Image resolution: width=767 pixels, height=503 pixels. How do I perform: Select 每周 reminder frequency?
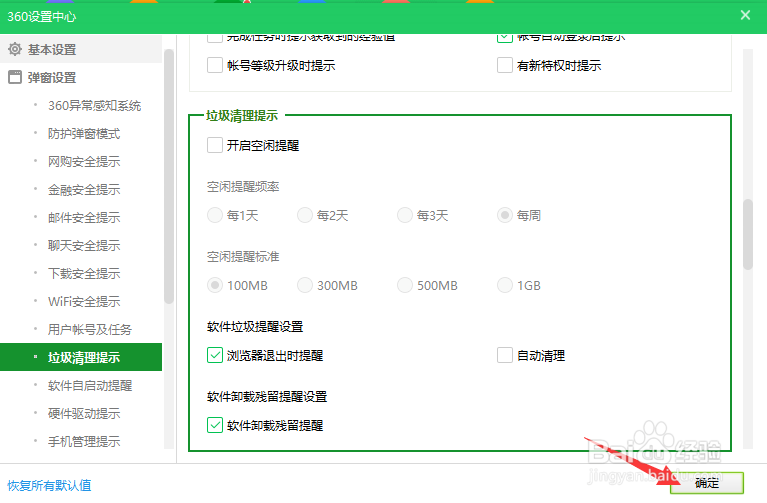pyautogui.click(x=505, y=215)
